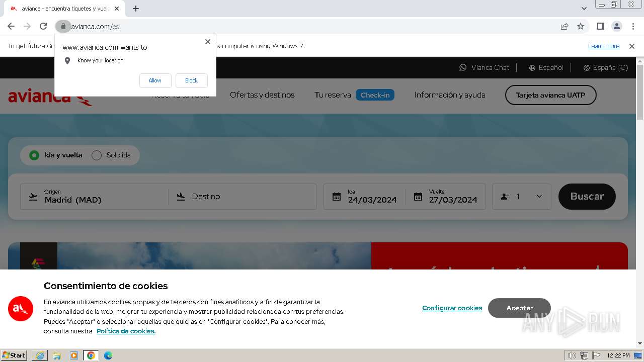Open Tu reserva menu

pyautogui.click(x=333, y=95)
